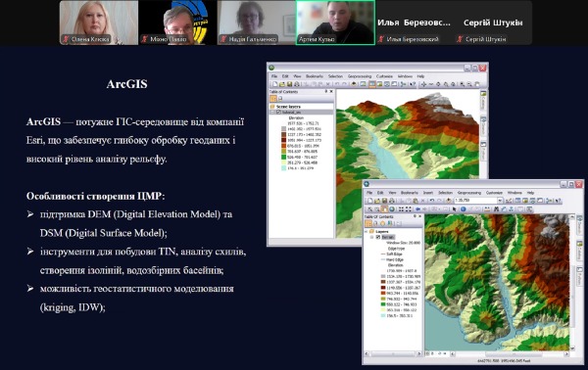Viewport: 588px width, 370px height.
Task: Open Bookmarks menu in the ArcScene window
Action: coord(315,76)
